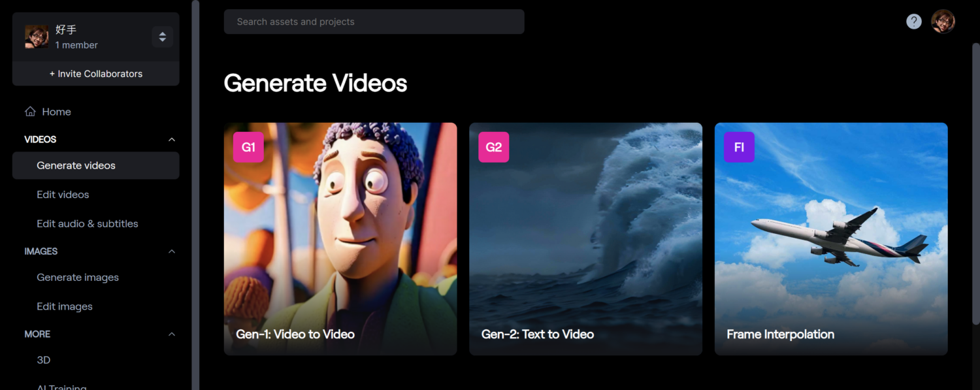Open Edit videos menu item
Image resolution: width=980 pixels, height=390 pixels.
coord(63,195)
